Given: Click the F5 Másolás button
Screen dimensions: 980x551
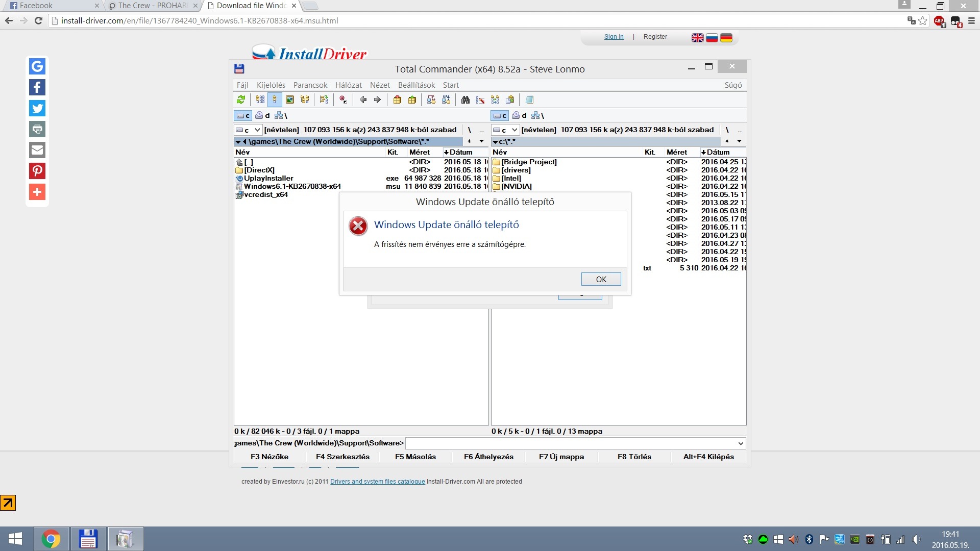Looking at the screenshot, I should pos(415,457).
